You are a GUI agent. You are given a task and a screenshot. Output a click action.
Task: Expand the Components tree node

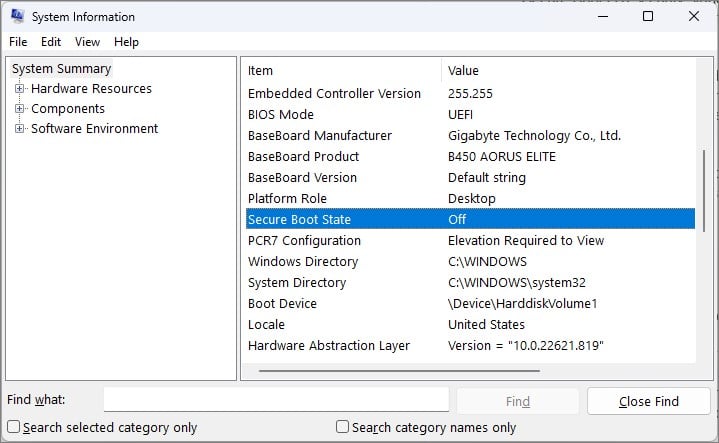click(19, 109)
